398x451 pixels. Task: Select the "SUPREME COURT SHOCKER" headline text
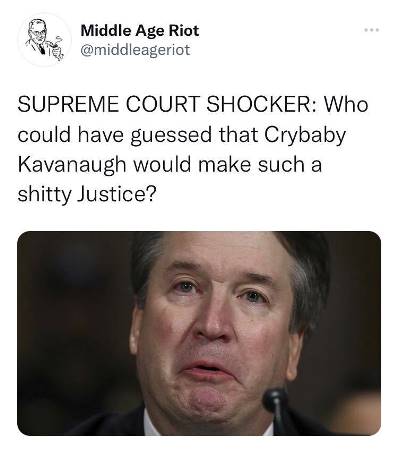[x=164, y=104]
